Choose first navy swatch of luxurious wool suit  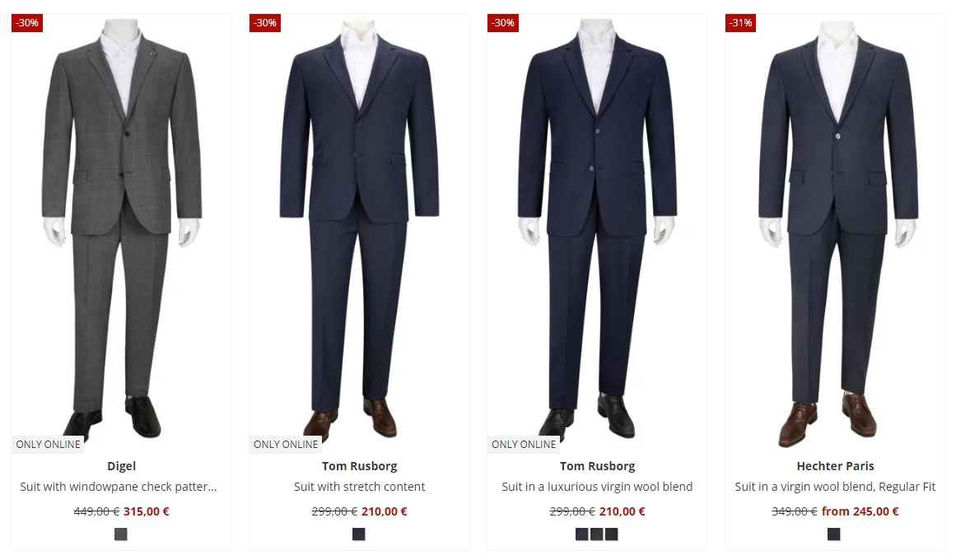(581, 534)
